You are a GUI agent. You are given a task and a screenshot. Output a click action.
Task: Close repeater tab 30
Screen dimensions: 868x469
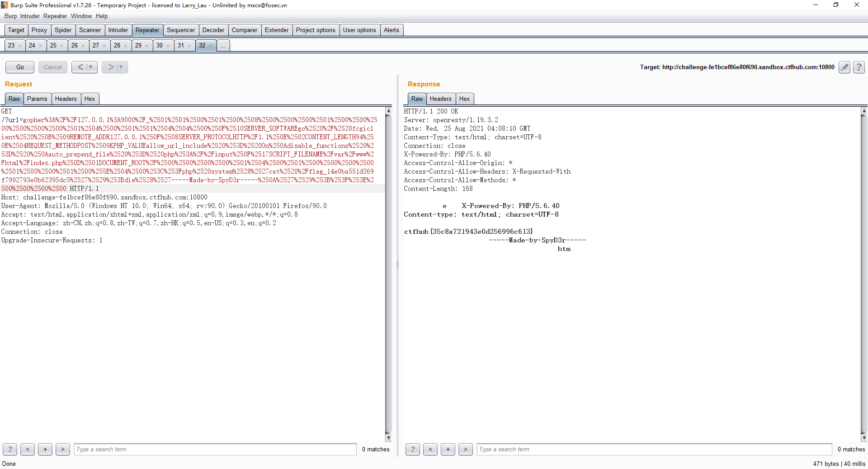click(168, 46)
